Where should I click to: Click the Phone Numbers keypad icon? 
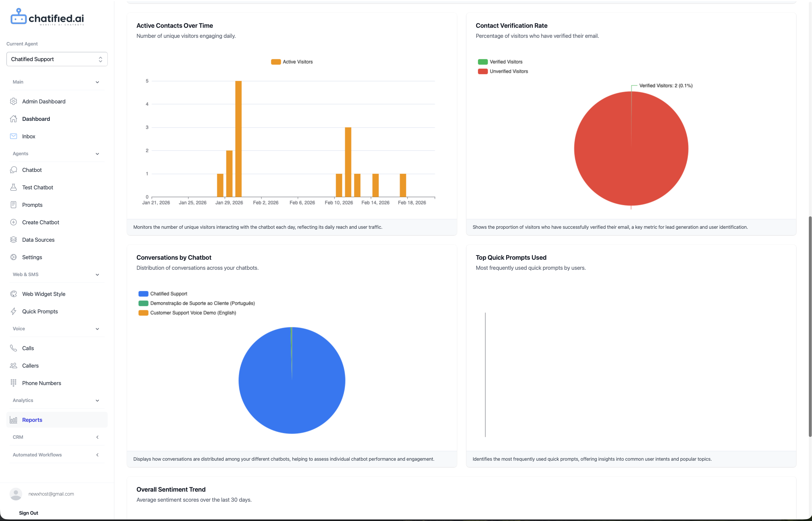pos(13,383)
